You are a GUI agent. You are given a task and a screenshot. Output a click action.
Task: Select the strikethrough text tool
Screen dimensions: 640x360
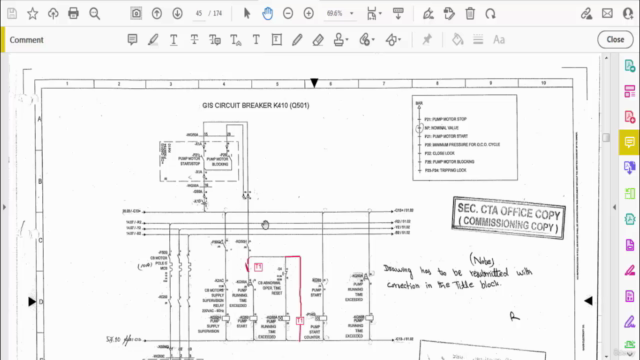click(194, 40)
